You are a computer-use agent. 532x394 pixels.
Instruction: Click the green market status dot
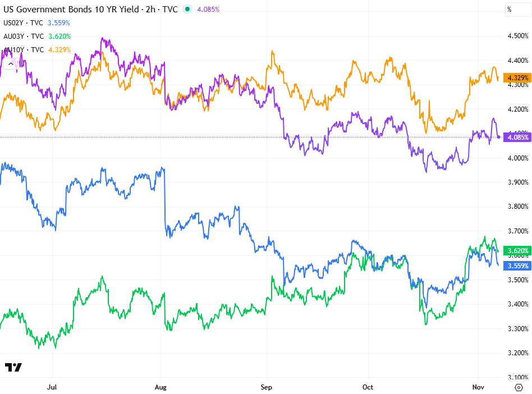coord(187,9)
